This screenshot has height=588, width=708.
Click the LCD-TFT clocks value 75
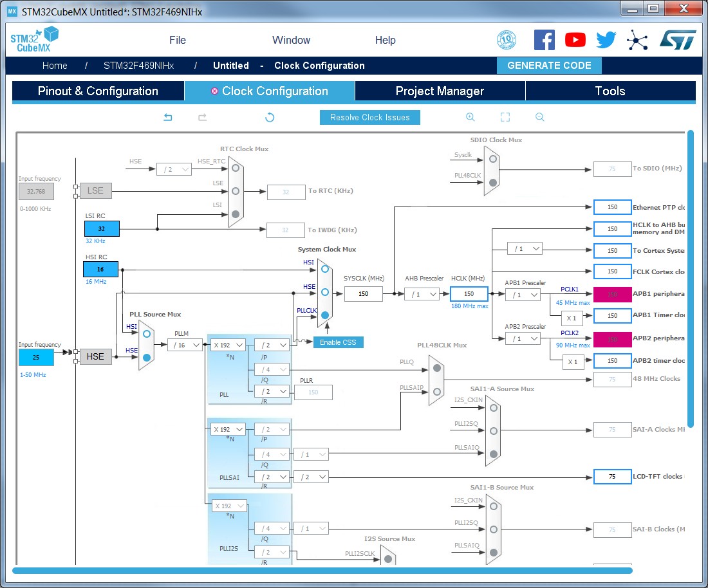[612, 477]
